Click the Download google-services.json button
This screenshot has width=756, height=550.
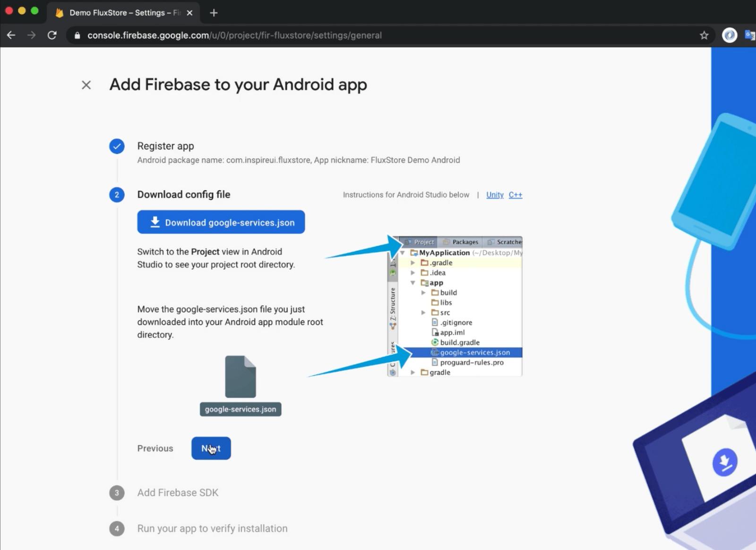click(221, 222)
